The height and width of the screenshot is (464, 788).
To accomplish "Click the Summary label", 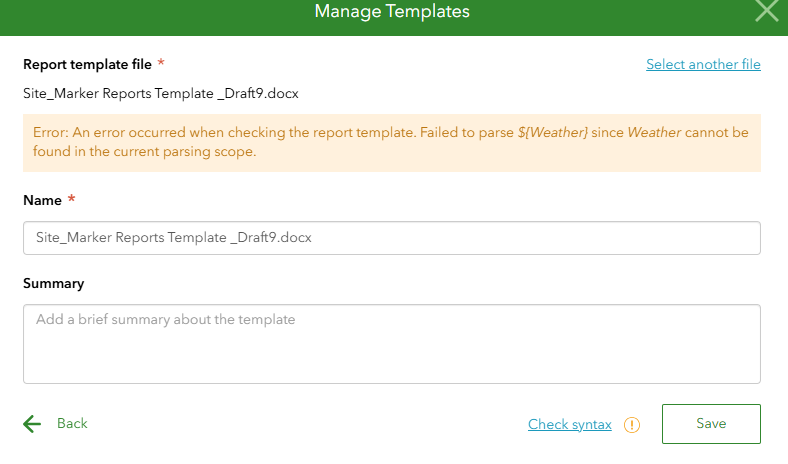I will point(54,284).
